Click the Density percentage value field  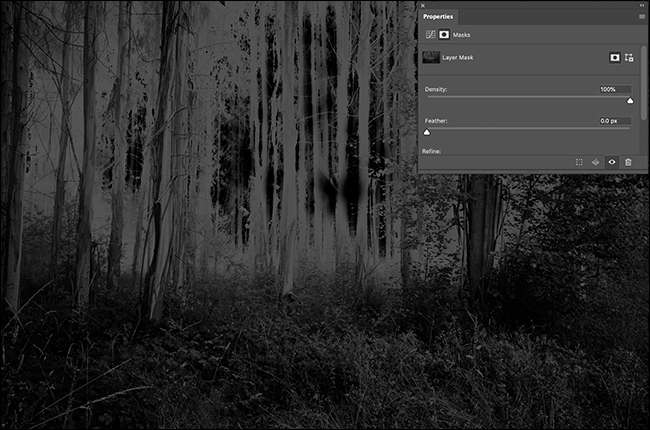(614, 90)
